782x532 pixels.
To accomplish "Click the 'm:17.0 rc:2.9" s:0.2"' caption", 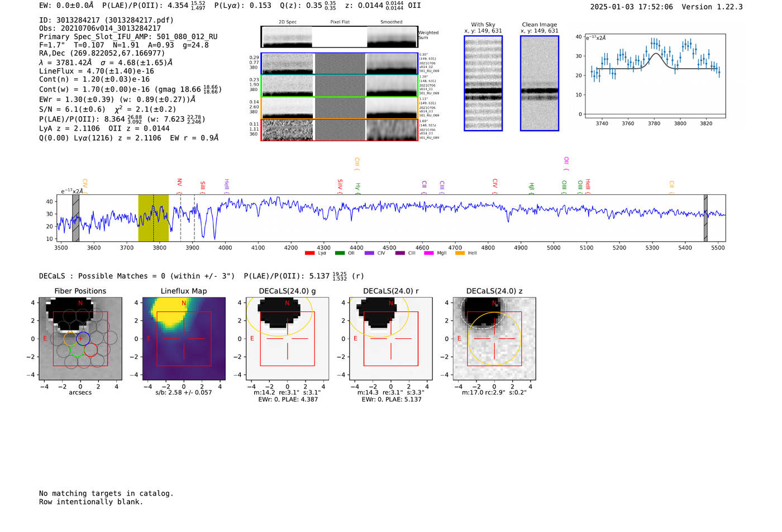I will tap(494, 392).
